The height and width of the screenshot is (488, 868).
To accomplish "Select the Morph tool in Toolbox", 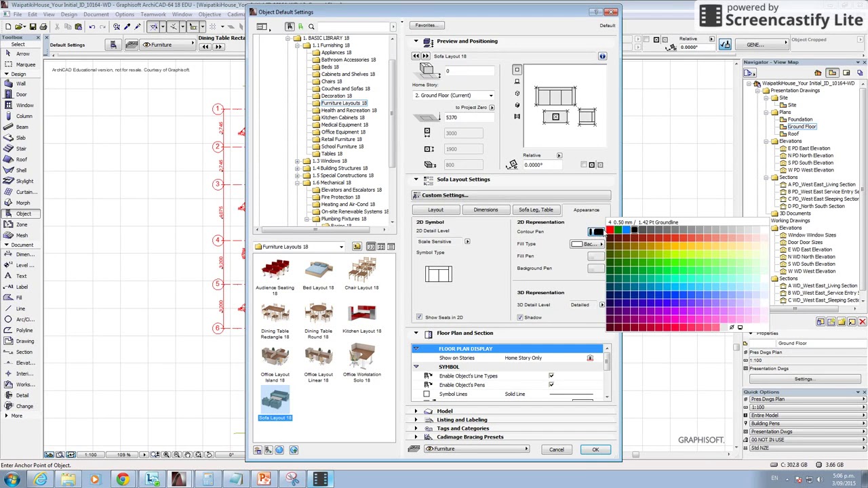I will (20, 203).
